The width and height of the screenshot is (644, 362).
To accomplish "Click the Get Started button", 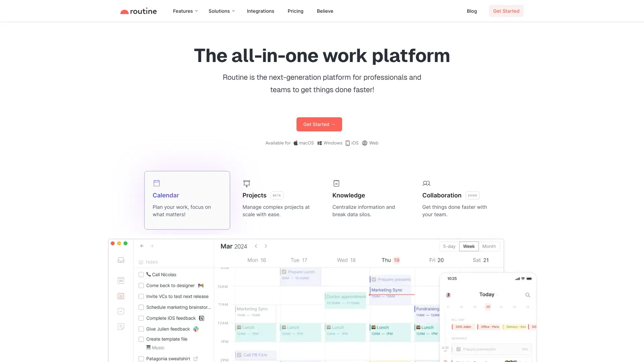I will point(319,124).
